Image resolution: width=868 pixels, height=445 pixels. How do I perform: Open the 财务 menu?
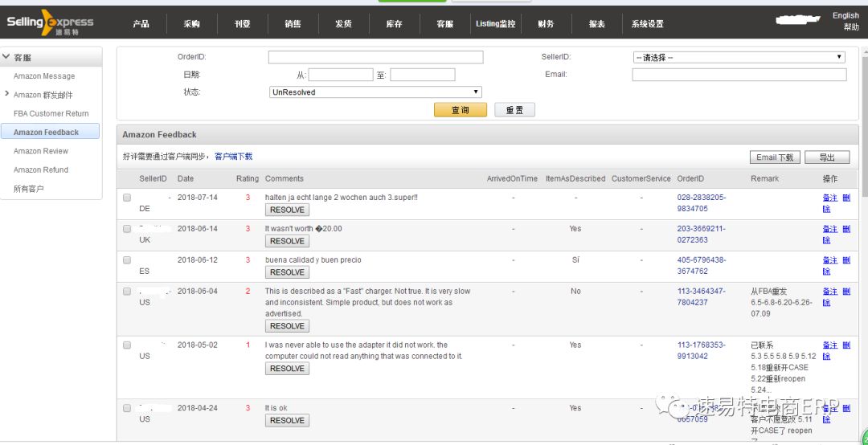coord(546,24)
